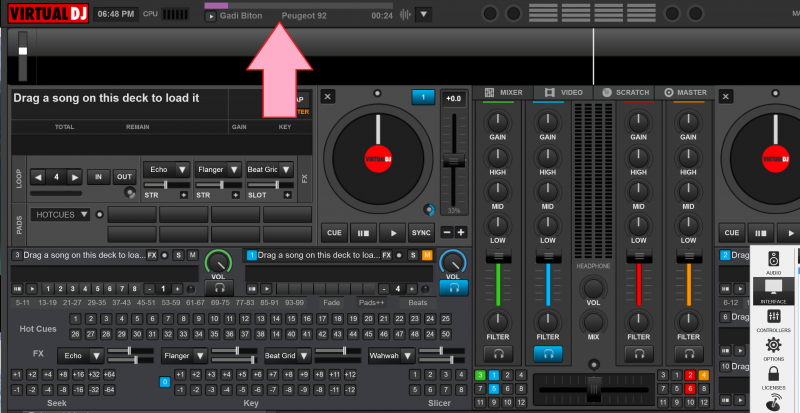Open the Licenses lock icon

(x=773, y=375)
